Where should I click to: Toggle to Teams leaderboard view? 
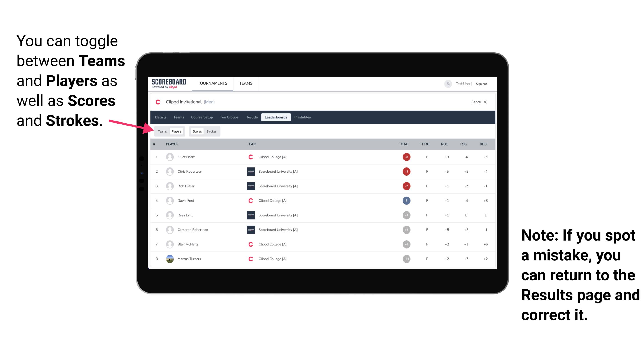pyautogui.click(x=162, y=131)
